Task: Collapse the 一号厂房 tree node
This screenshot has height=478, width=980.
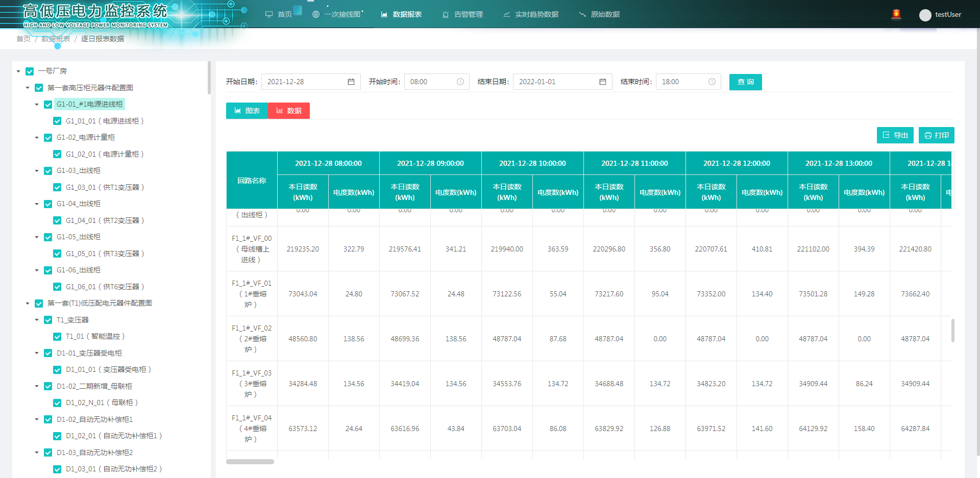Action: click(x=18, y=71)
